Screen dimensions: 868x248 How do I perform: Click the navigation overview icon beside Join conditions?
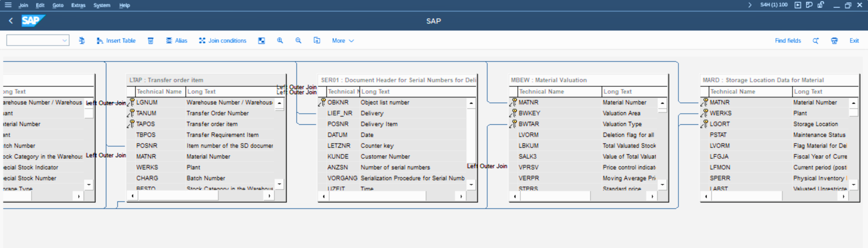point(261,40)
